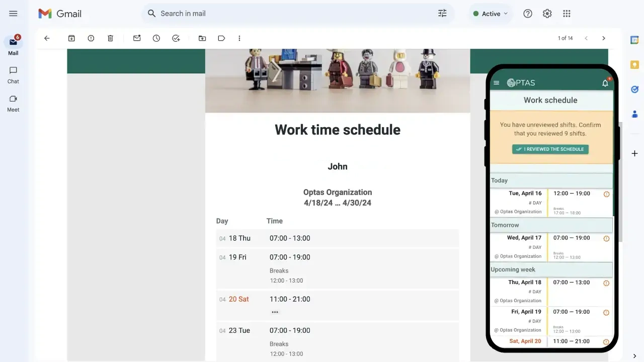Open the Google apps grid
The height and width of the screenshot is (362, 644).
(x=567, y=14)
